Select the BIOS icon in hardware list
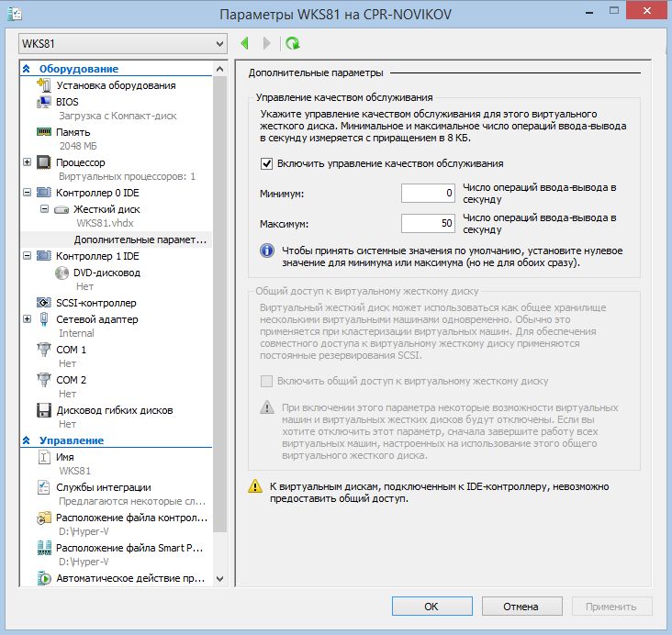 coord(43,102)
